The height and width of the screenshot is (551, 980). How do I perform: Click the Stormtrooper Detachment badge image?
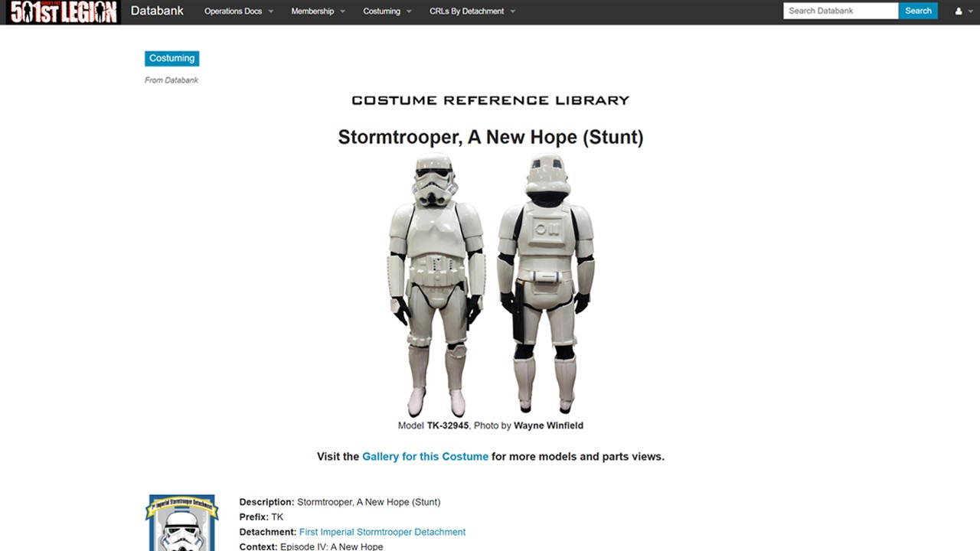coord(182,523)
